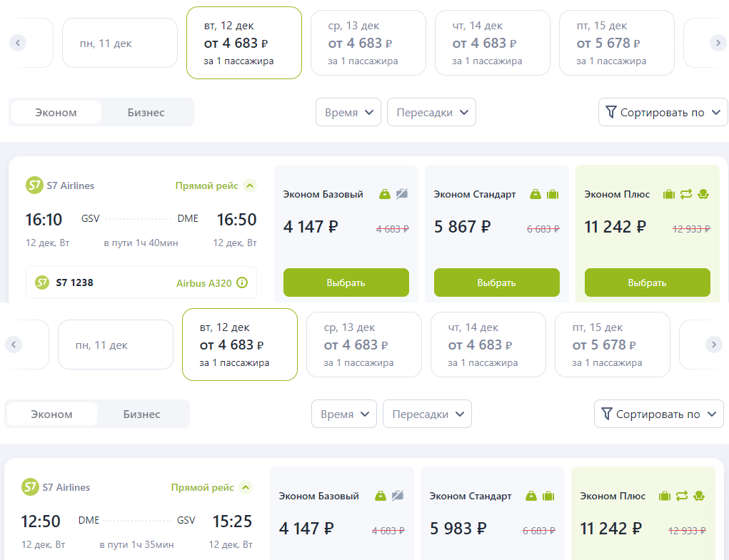The width and height of the screenshot is (729, 560).
Task: Go to earlier dates in lower date carousel
Action: pyautogui.click(x=14, y=345)
